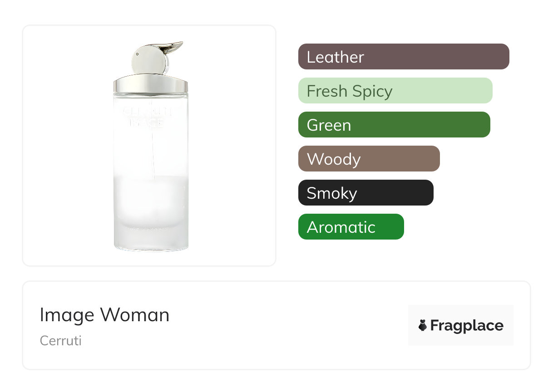Open the perfume bottle product image
This screenshot has width=553, height=392.
(x=149, y=145)
